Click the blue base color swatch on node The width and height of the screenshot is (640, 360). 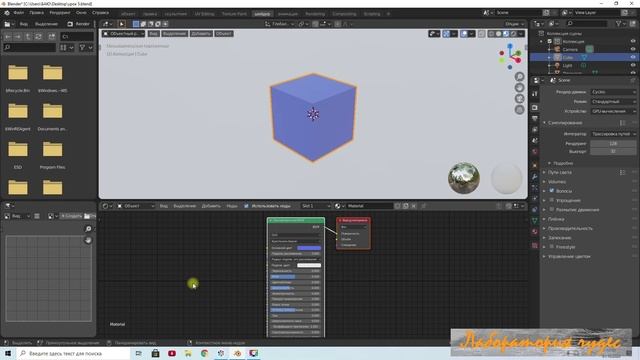pyautogui.click(x=309, y=248)
